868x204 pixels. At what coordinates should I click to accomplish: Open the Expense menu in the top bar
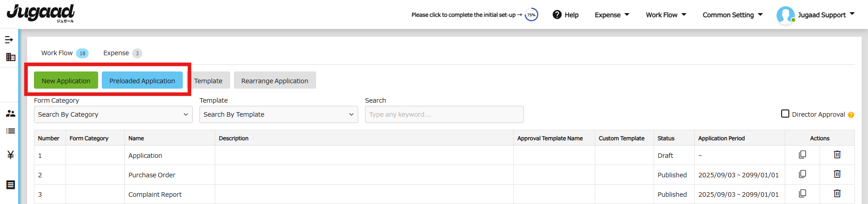612,15
